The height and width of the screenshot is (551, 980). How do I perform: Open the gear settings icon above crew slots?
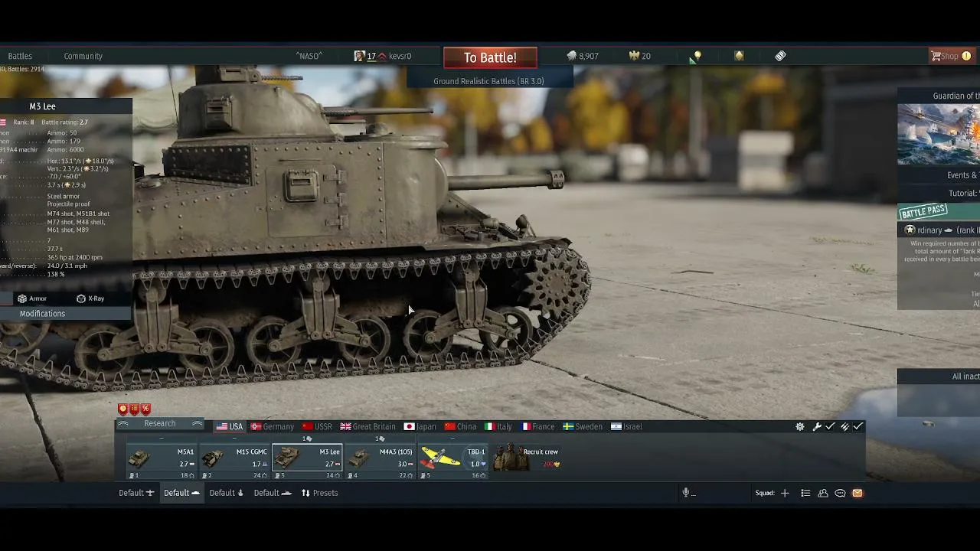[x=800, y=426]
